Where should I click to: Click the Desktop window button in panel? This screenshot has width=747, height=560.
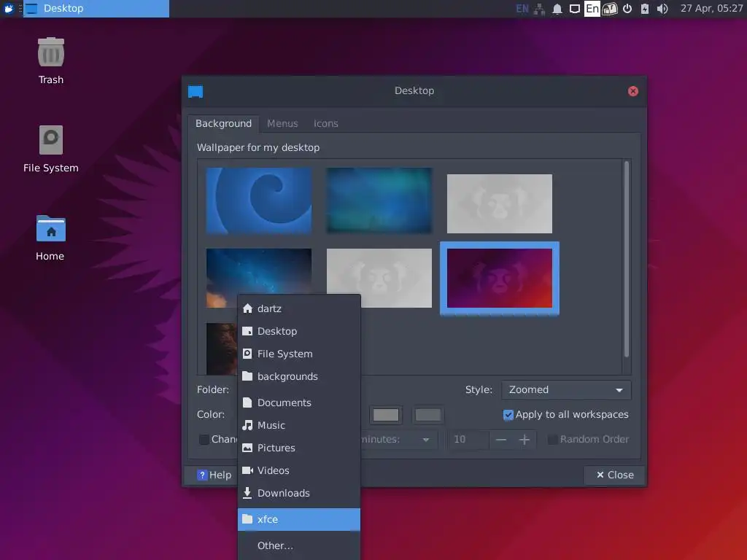click(96, 9)
